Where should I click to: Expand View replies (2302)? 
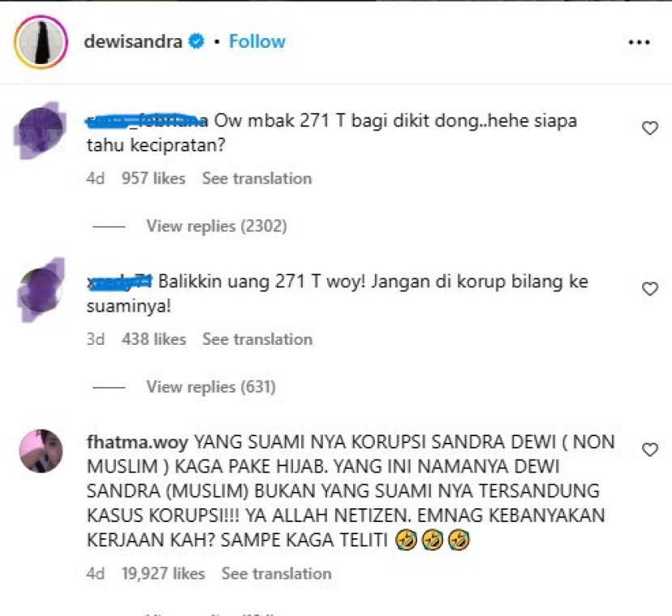point(216,226)
